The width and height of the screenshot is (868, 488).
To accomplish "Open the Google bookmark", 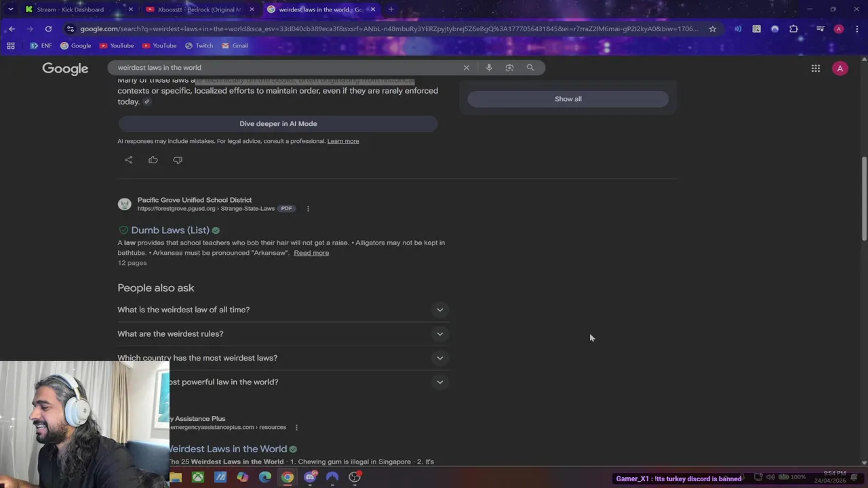I will pos(75,45).
